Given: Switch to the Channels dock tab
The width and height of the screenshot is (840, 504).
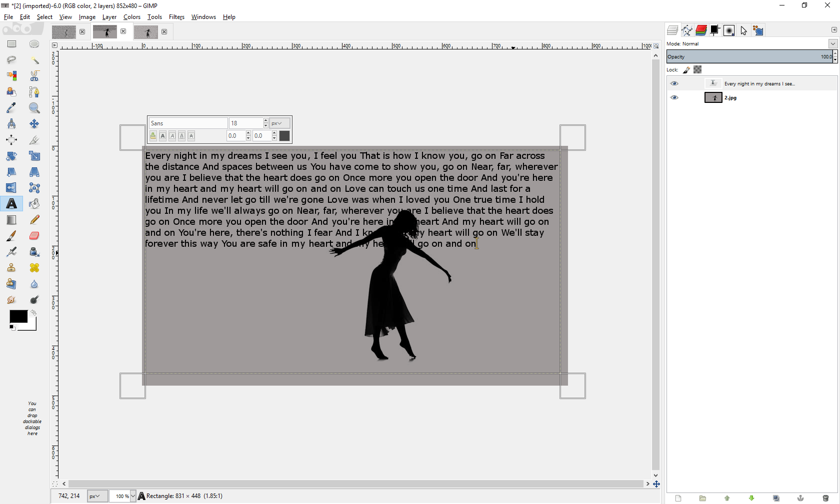Looking at the screenshot, I should point(701,30).
